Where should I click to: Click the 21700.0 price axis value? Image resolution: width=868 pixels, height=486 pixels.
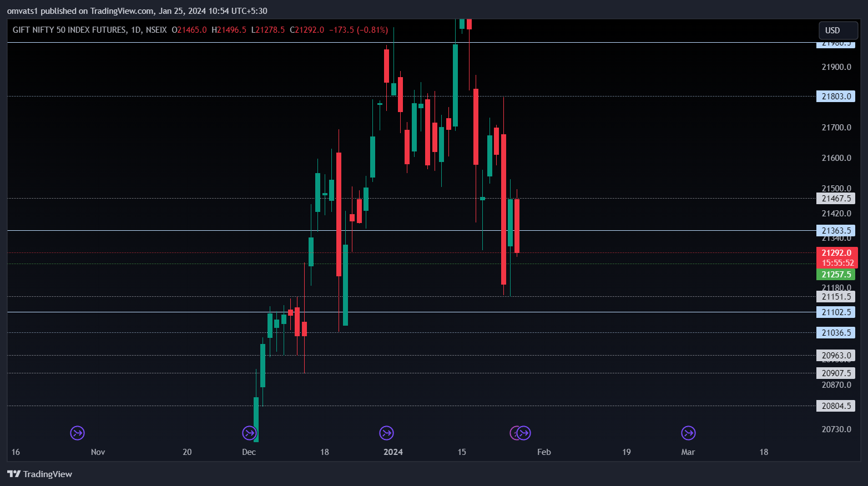pyautogui.click(x=836, y=128)
